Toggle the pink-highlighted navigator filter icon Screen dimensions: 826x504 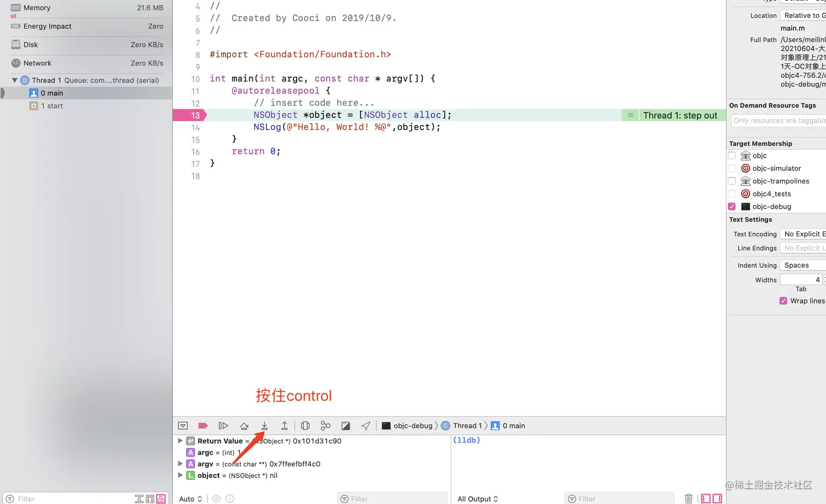pos(161,499)
